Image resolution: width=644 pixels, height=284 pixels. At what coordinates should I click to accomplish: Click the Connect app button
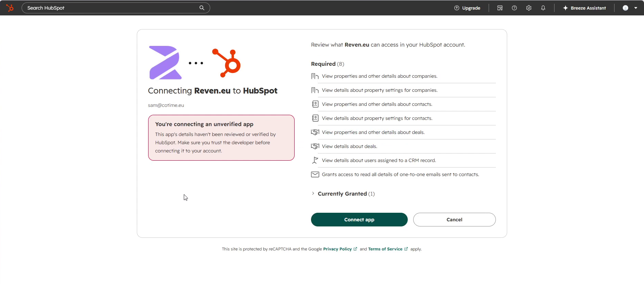(x=359, y=220)
